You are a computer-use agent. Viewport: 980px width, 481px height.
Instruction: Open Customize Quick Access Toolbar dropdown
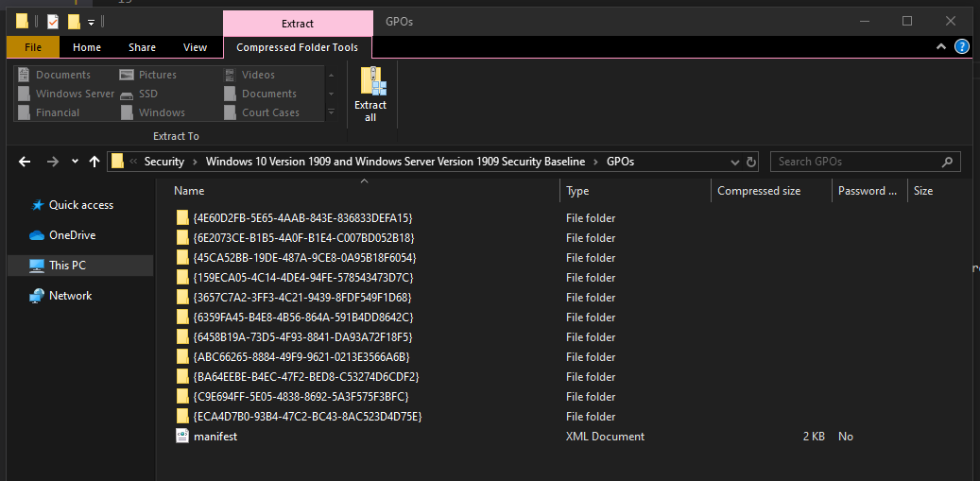point(92,23)
